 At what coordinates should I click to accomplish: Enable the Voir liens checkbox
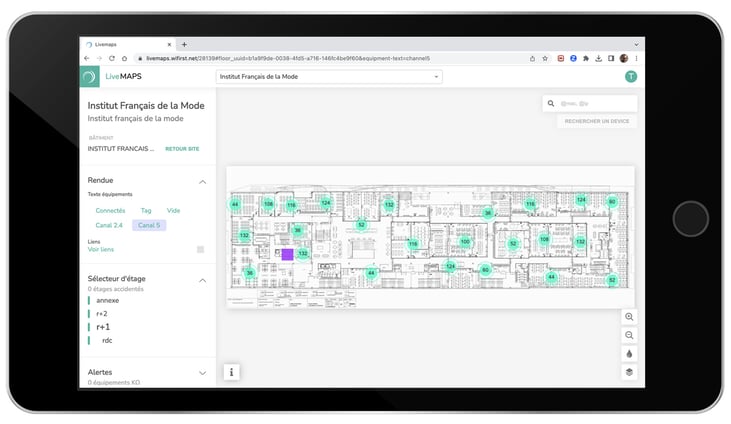click(200, 250)
